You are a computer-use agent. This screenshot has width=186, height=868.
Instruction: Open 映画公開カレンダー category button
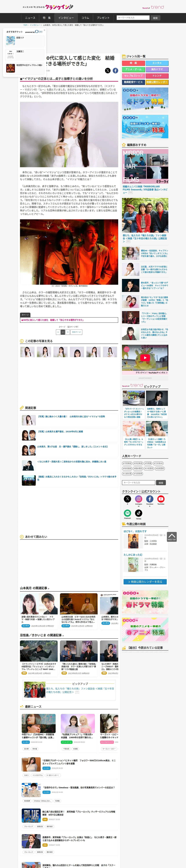(x=157, y=82)
